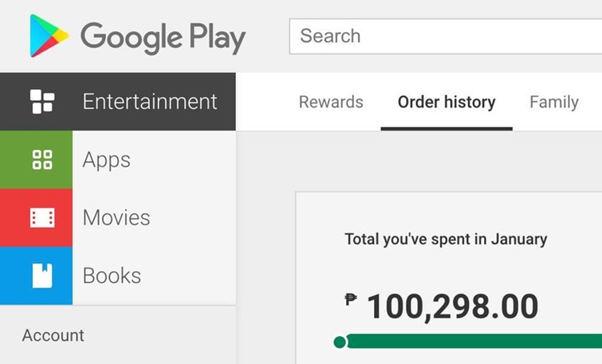Click the Google Play wordmark
Viewport: 602px width, 364px height.
pyautogui.click(x=163, y=38)
